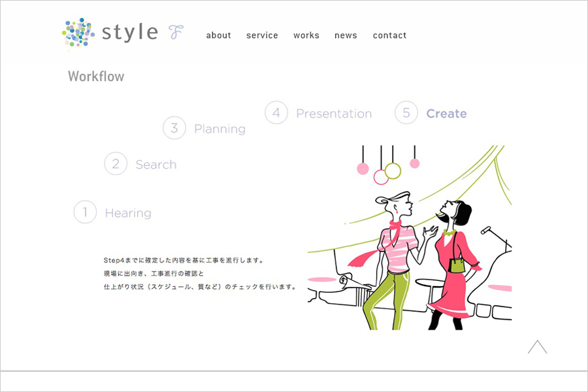Click the colorful dotted style F logo icon
The image size is (588, 392).
[x=78, y=33]
